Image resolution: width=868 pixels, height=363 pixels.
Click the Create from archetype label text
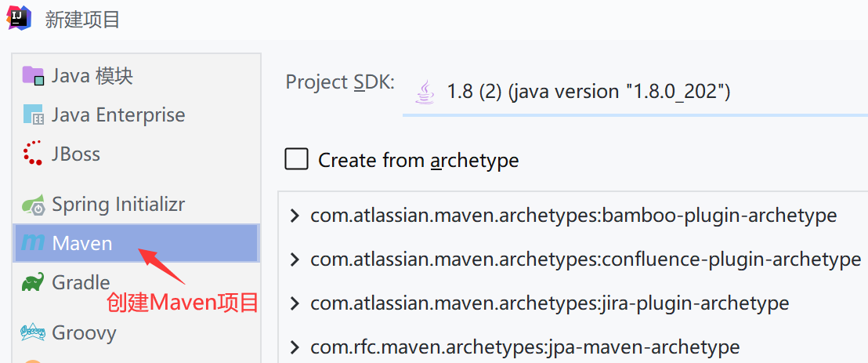click(418, 161)
